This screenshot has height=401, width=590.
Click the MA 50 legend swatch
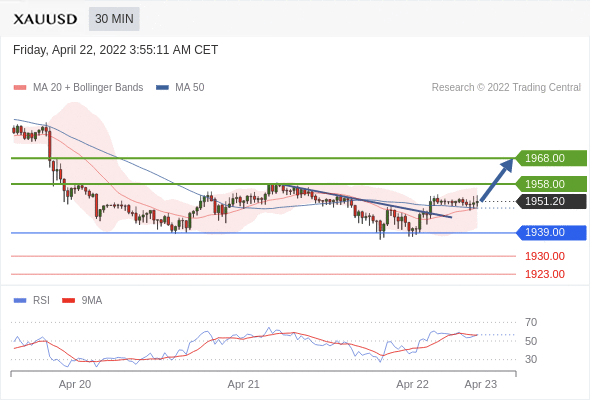click(x=162, y=88)
